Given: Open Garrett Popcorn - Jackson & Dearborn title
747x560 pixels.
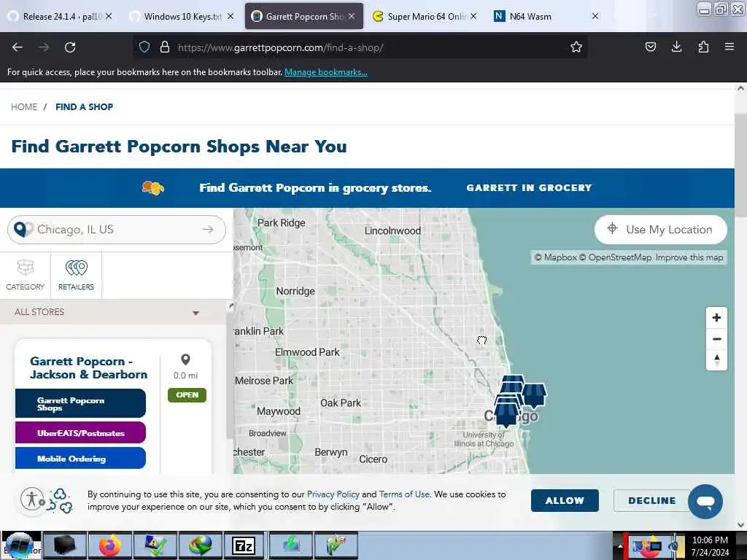Looking at the screenshot, I should pos(88,368).
